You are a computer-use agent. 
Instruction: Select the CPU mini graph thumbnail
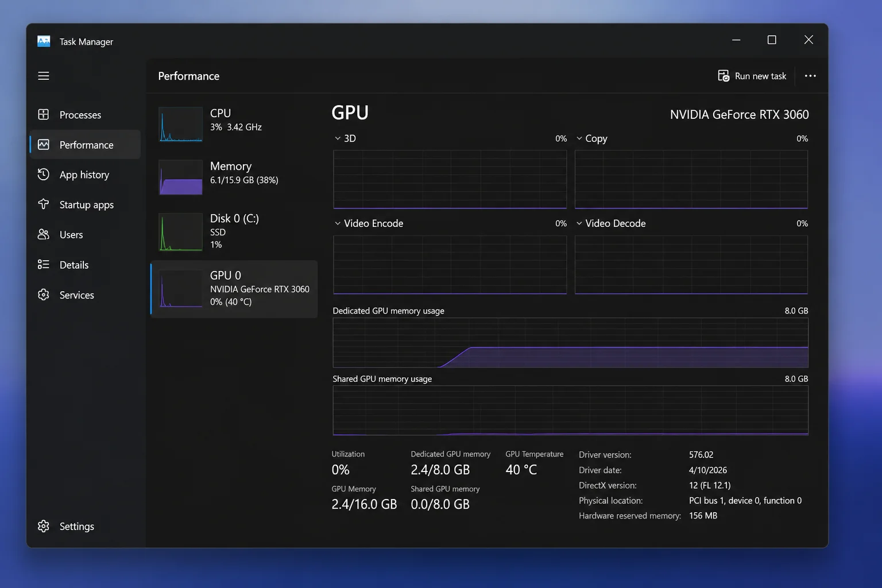pos(180,124)
